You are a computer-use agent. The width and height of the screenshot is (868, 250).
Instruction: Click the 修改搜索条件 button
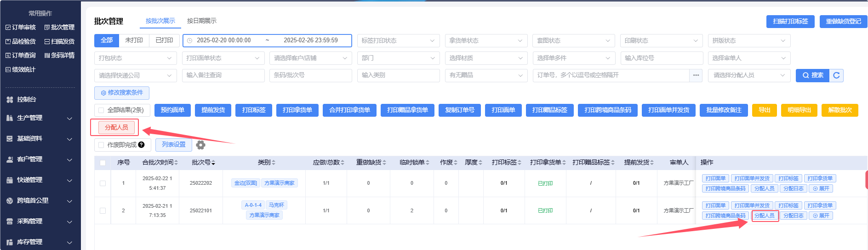click(122, 93)
